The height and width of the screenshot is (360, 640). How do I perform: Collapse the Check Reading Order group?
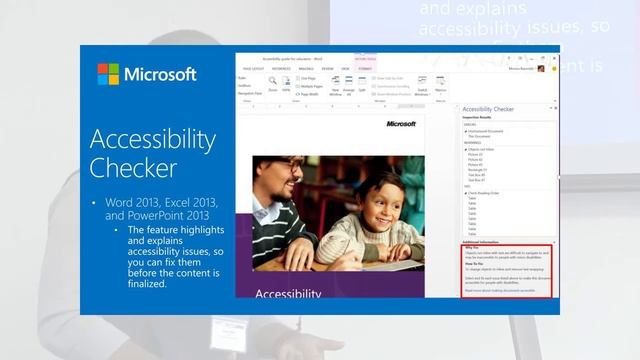pyautogui.click(x=466, y=193)
